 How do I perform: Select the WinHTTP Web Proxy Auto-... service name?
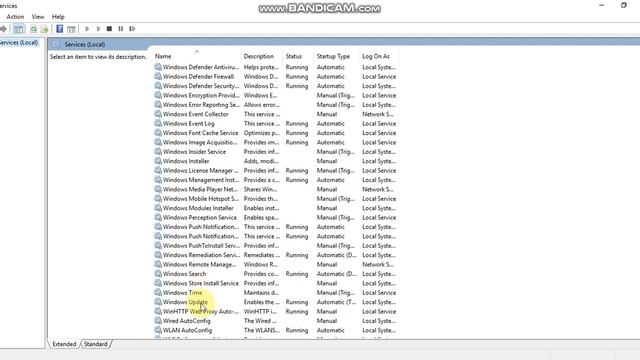point(200,311)
